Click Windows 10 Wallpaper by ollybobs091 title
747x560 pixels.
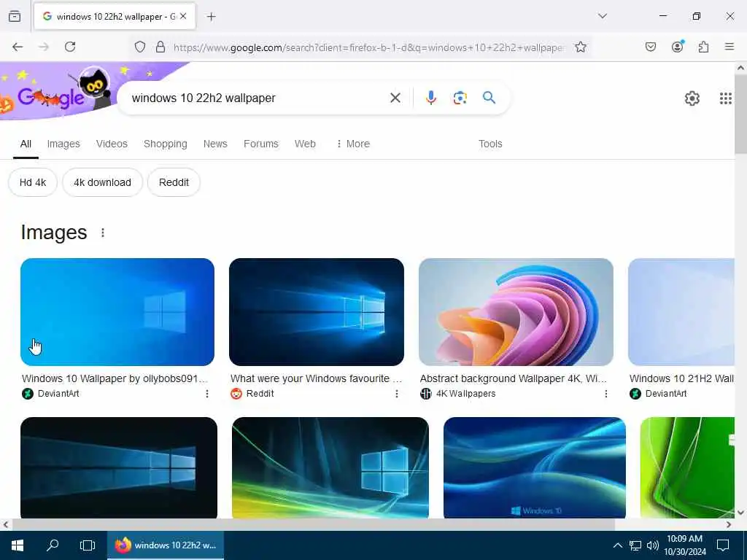point(115,378)
